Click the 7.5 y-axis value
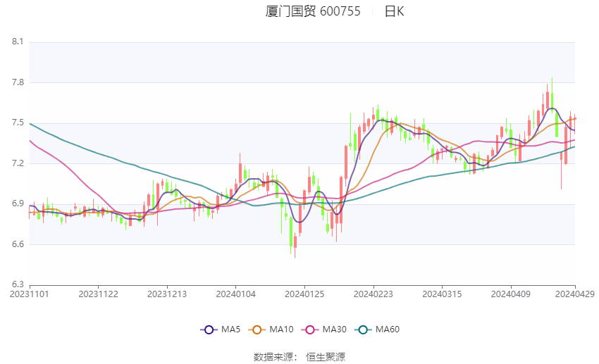The image size is (599, 364). point(18,123)
